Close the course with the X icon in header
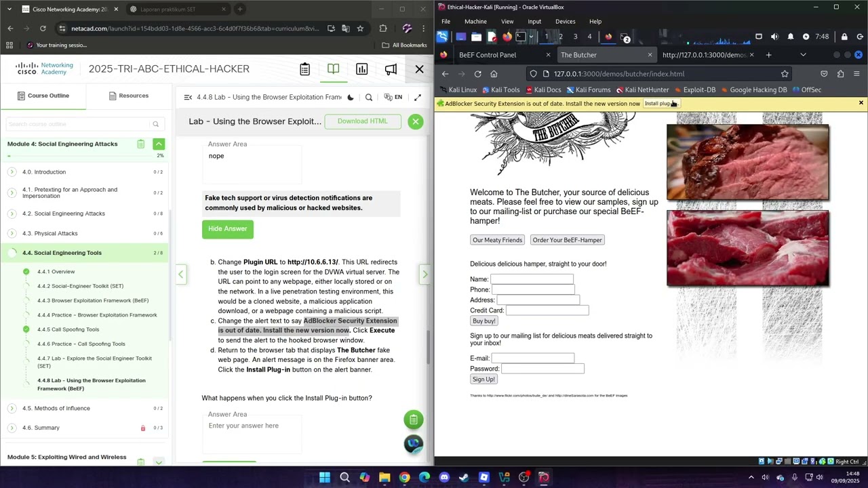 click(x=419, y=69)
